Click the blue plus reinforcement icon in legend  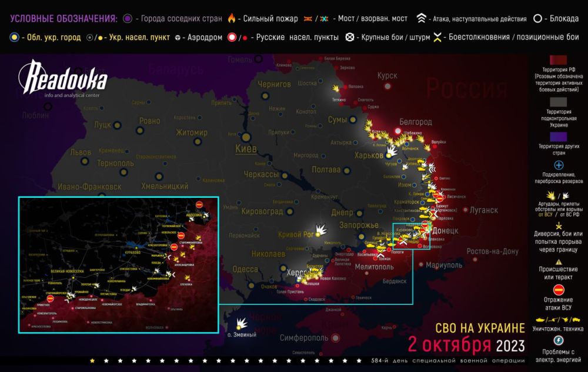558,165
